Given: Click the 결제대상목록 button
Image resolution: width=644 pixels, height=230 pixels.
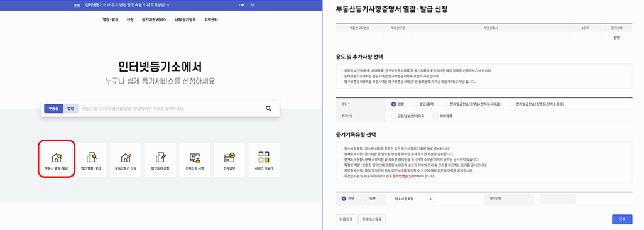Looking at the screenshot, I should (372, 219).
